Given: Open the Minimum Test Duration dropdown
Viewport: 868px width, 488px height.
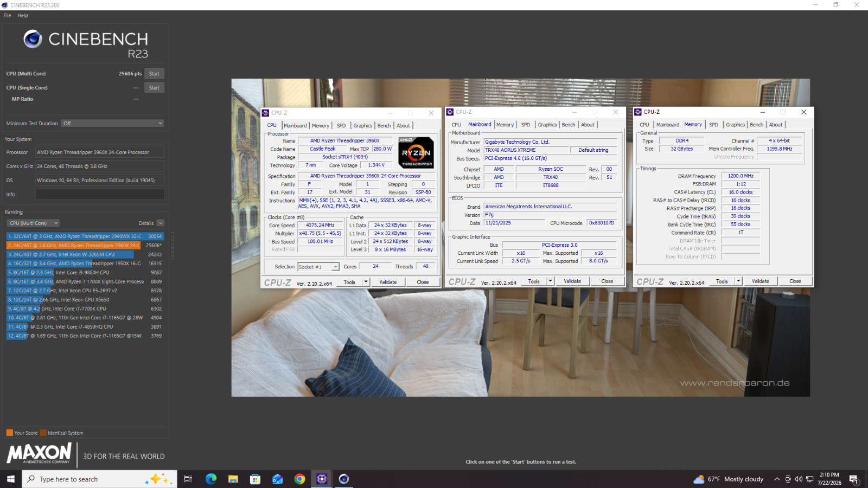Looking at the screenshot, I should [x=112, y=123].
